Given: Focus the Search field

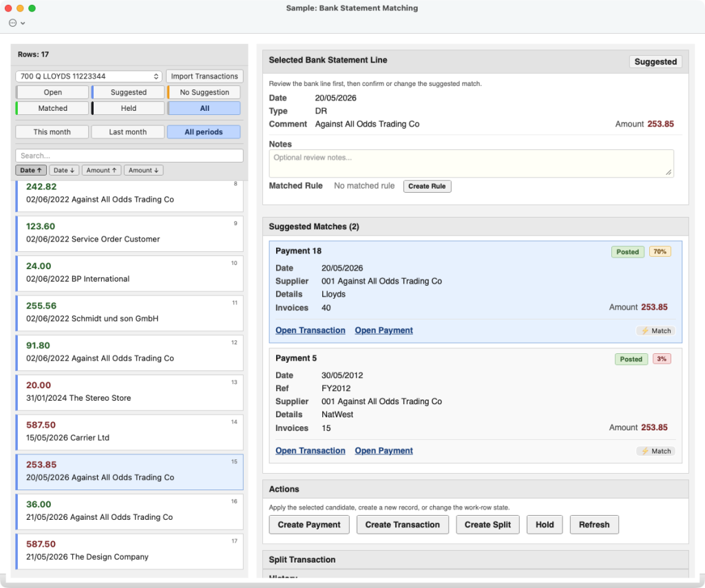Looking at the screenshot, I should coord(129,156).
